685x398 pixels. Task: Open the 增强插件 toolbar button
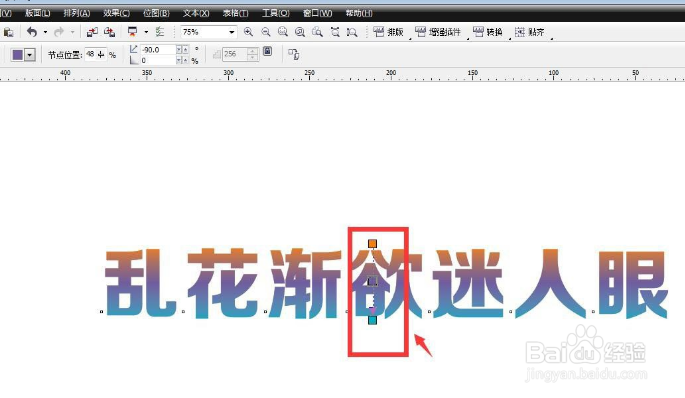coord(438,32)
